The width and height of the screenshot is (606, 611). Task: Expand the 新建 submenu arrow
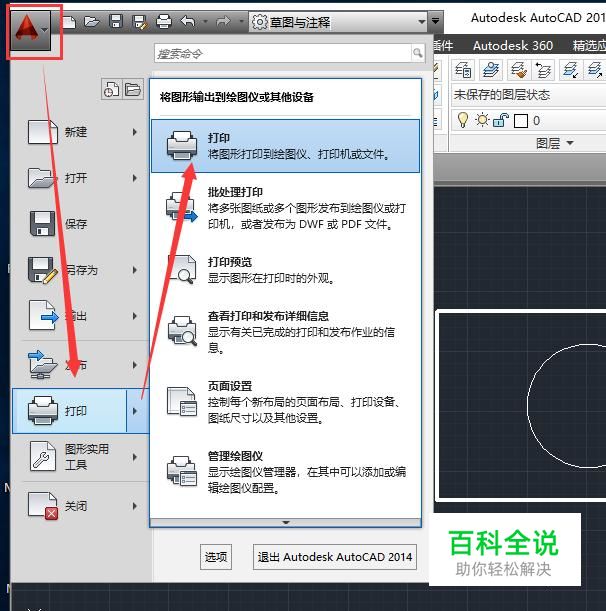(134, 132)
